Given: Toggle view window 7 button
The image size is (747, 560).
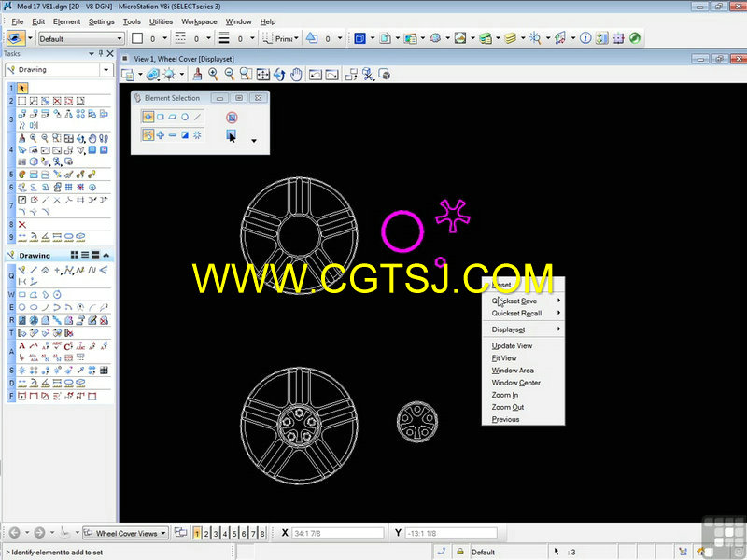Looking at the screenshot, I should (x=253, y=533).
